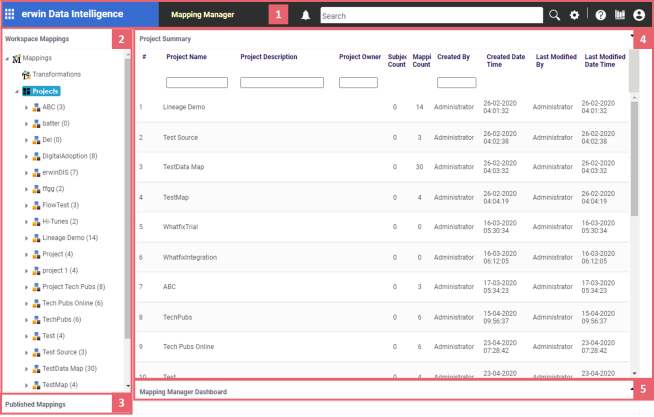The image size is (654, 417).
Task: Click the ffgg (2) project icon
Action: click(37, 189)
